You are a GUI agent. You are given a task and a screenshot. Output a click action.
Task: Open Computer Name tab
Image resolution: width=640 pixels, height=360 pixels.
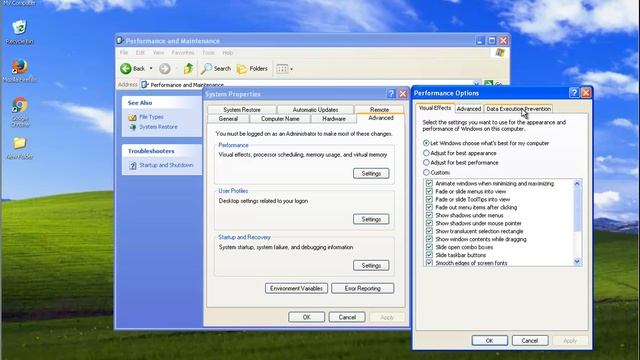click(280, 119)
